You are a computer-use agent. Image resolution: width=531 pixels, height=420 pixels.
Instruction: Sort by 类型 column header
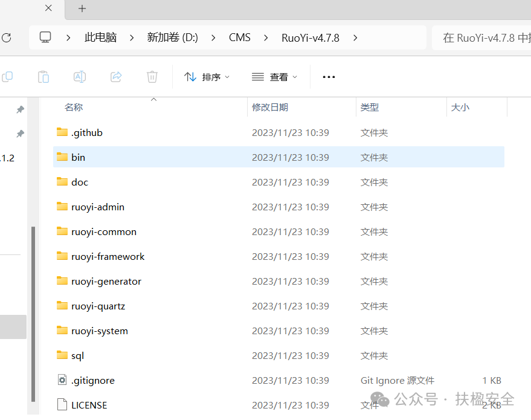[x=370, y=108]
